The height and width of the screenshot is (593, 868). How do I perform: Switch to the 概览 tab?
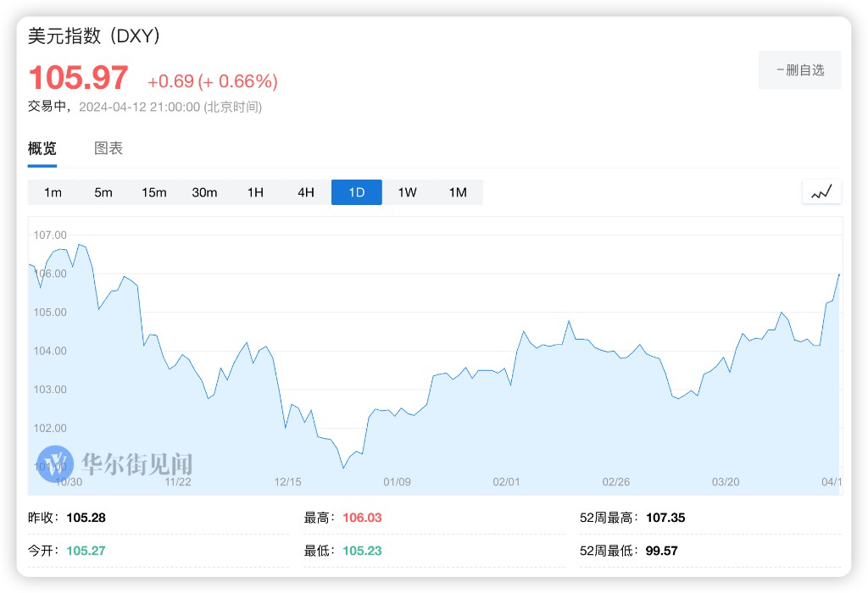pos(42,149)
